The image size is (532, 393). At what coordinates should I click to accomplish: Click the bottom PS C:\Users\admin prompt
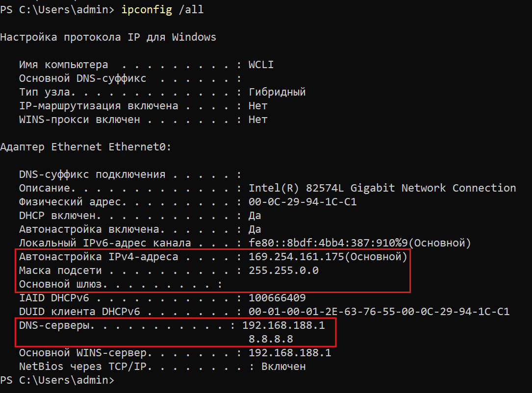click(57, 380)
